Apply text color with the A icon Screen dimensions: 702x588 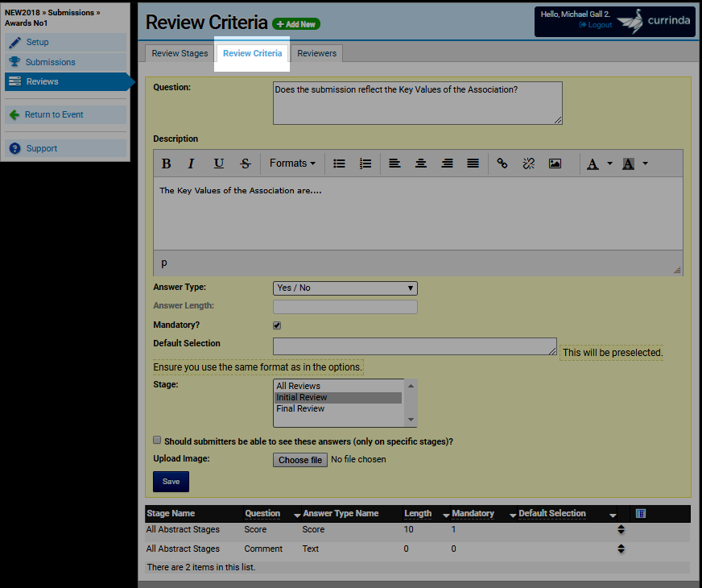click(x=593, y=164)
